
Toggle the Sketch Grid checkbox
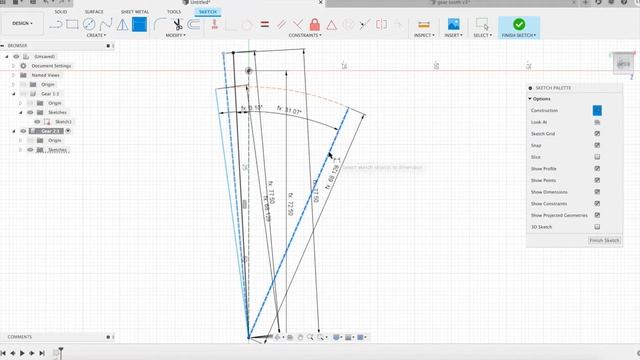click(x=597, y=133)
